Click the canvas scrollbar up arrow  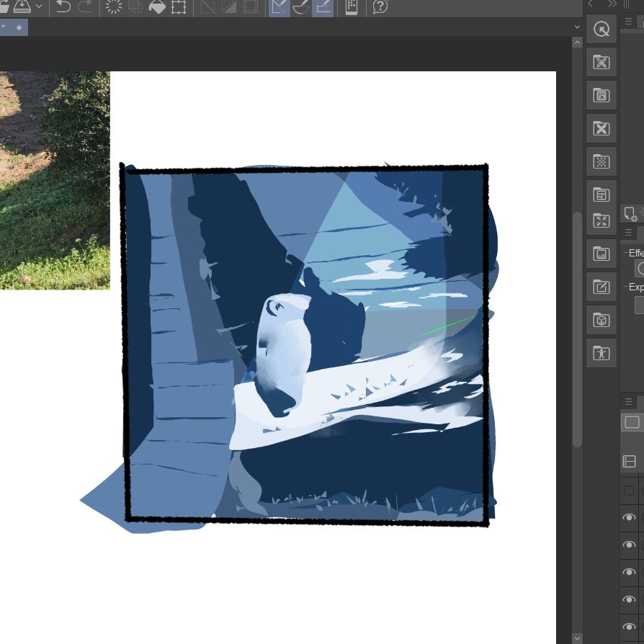(577, 43)
